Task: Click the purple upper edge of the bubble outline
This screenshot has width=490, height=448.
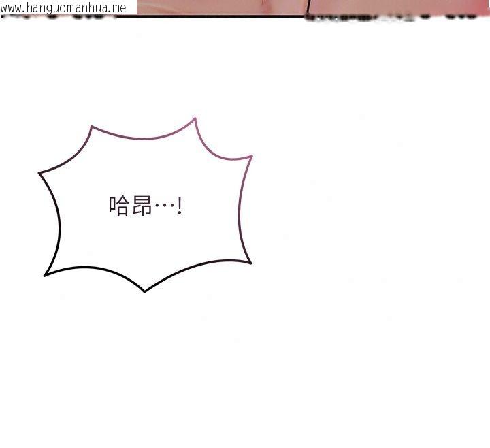Action: pyautogui.click(x=144, y=138)
